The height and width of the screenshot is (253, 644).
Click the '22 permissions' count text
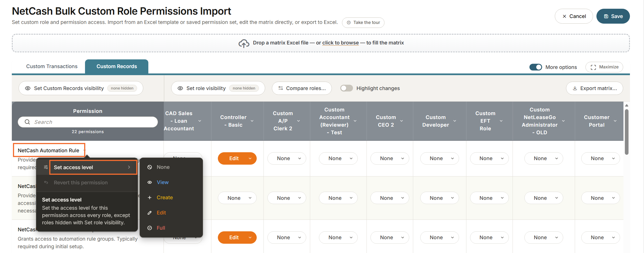coord(88,132)
